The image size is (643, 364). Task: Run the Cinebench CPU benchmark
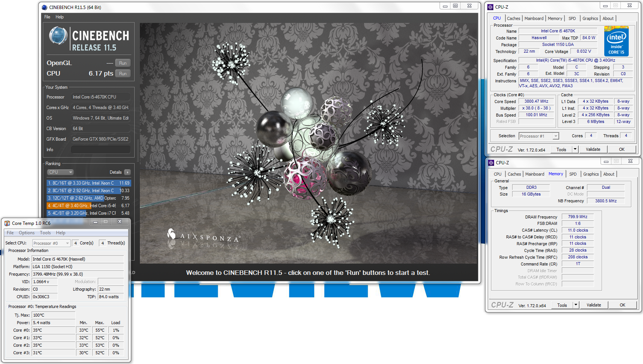coord(123,74)
